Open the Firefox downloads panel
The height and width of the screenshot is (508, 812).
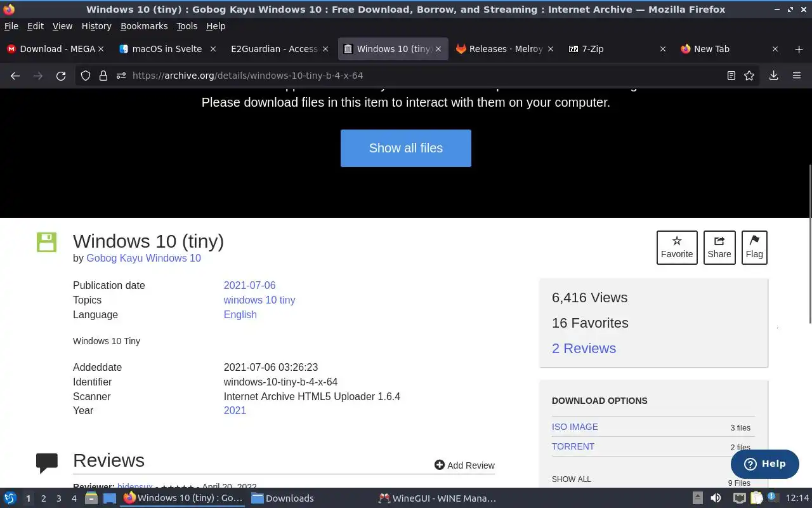[x=773, y=76]
